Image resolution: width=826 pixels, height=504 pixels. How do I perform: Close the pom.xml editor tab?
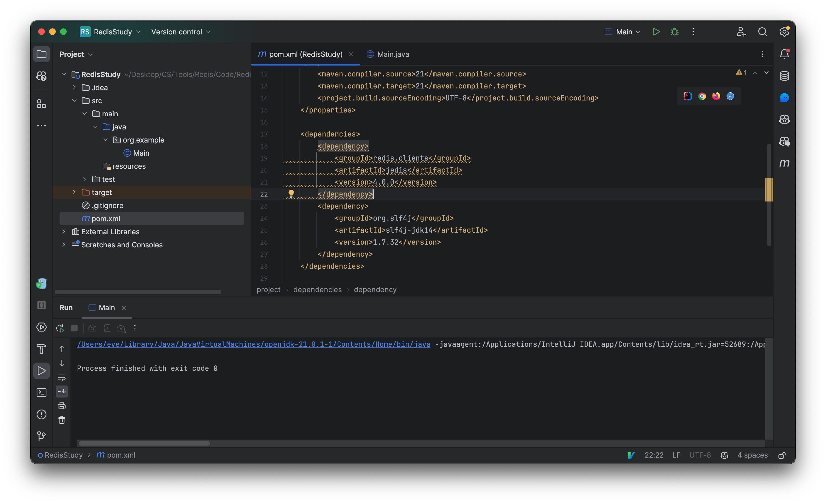(351, 54)
